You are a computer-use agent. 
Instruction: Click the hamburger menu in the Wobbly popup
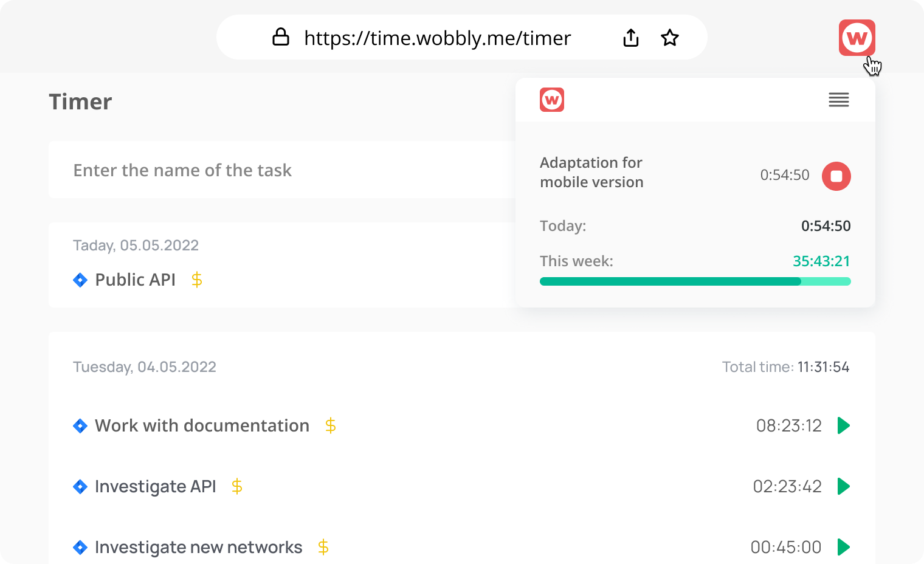[x=839, y=99]
